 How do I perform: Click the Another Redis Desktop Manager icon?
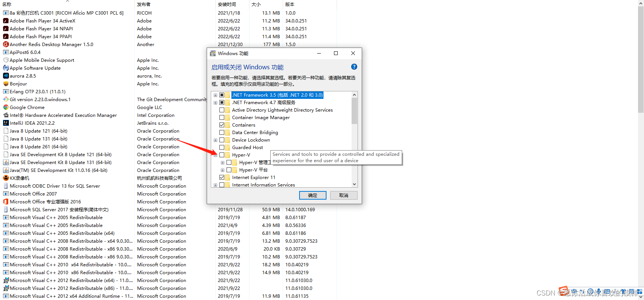click(x=6, y=44)
